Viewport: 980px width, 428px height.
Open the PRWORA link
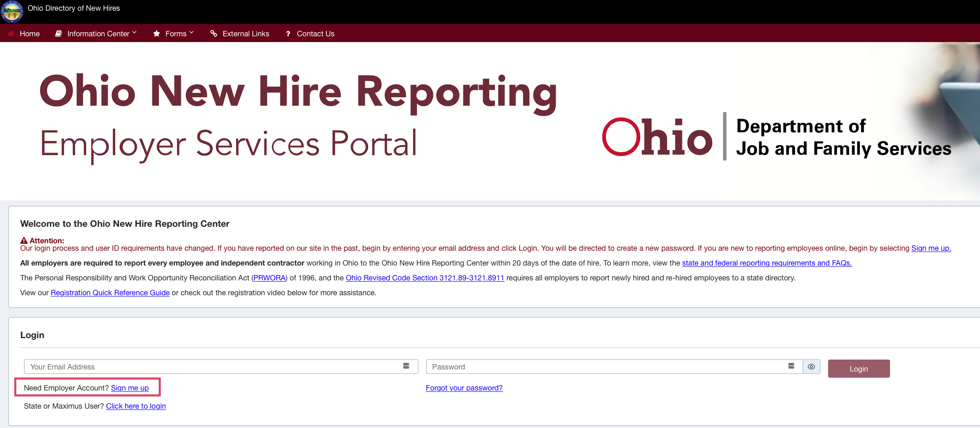pos(270,278)
